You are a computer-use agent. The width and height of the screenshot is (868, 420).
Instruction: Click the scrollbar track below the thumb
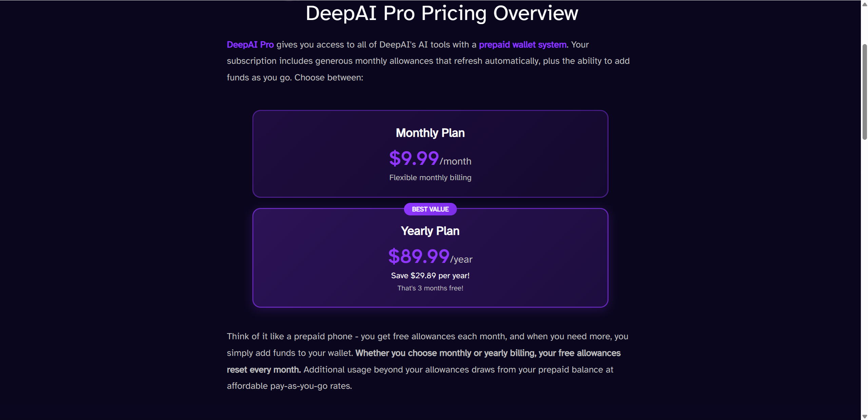coord(865,271)
